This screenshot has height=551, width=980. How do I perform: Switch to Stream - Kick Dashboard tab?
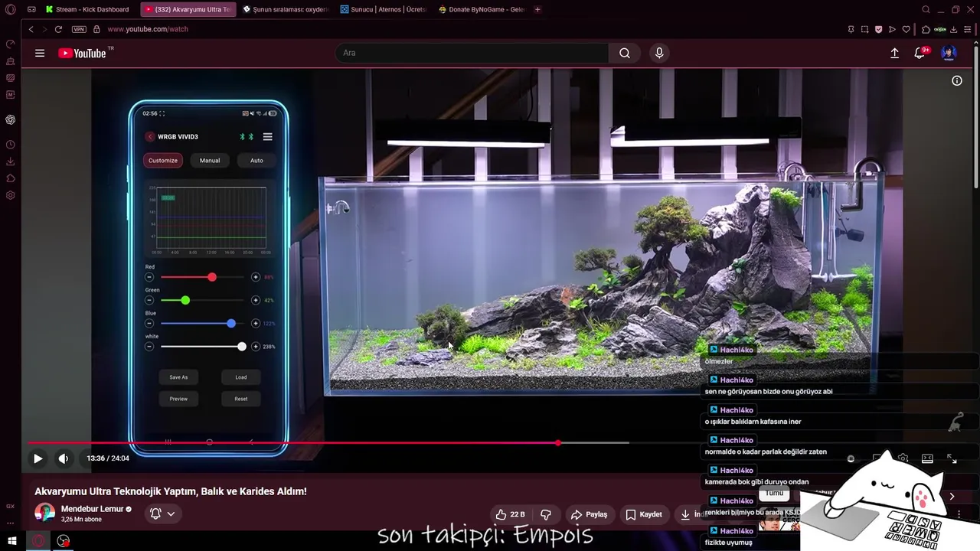point(87,9)
